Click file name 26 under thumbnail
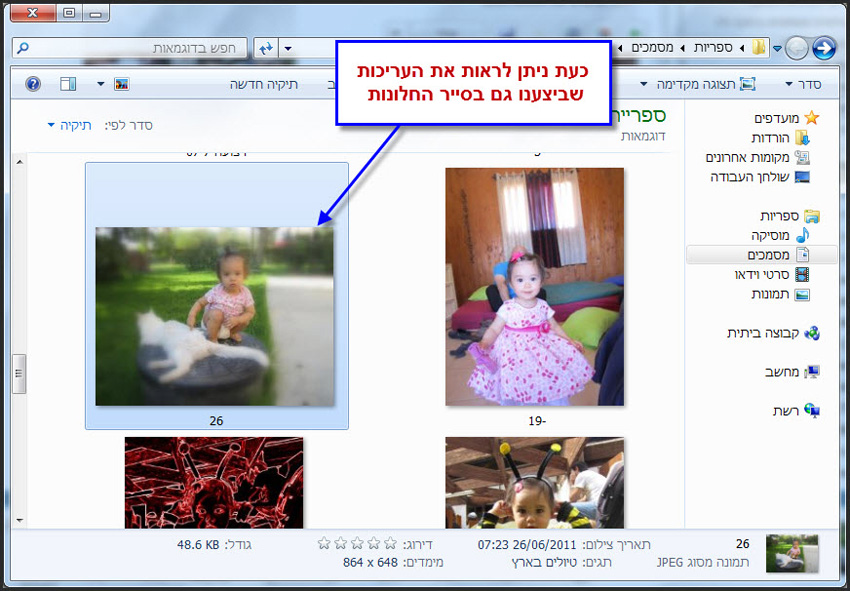The image size is (850, 591). click(x=216, y=421)
